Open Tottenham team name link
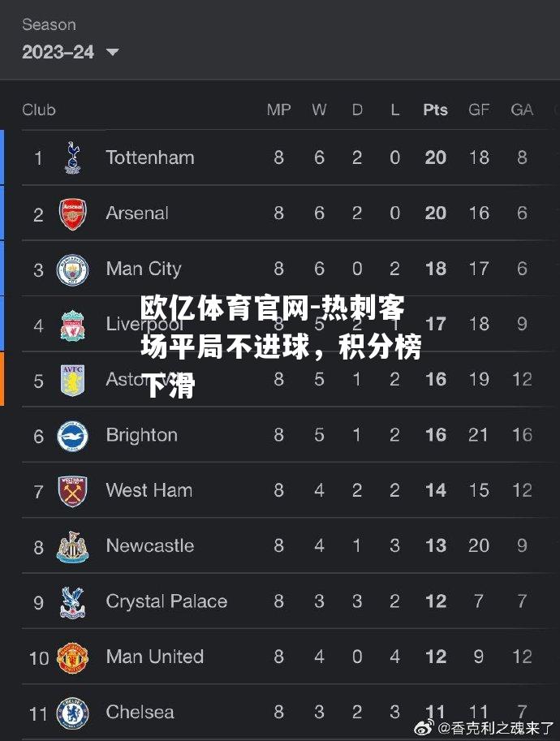This screenshot has height=741, width=560. point(150,157)
